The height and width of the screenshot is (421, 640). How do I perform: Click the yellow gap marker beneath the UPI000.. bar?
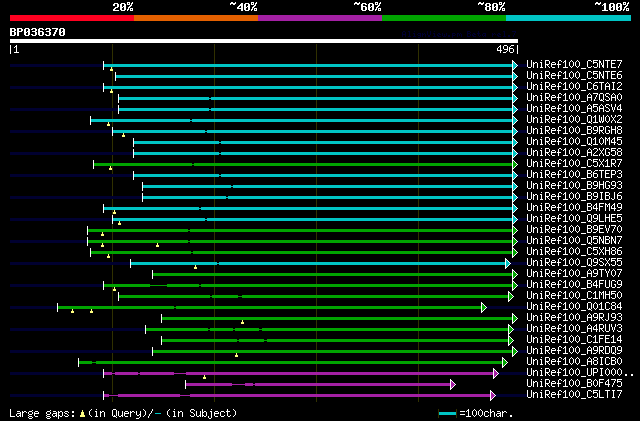tap(204, 377)
